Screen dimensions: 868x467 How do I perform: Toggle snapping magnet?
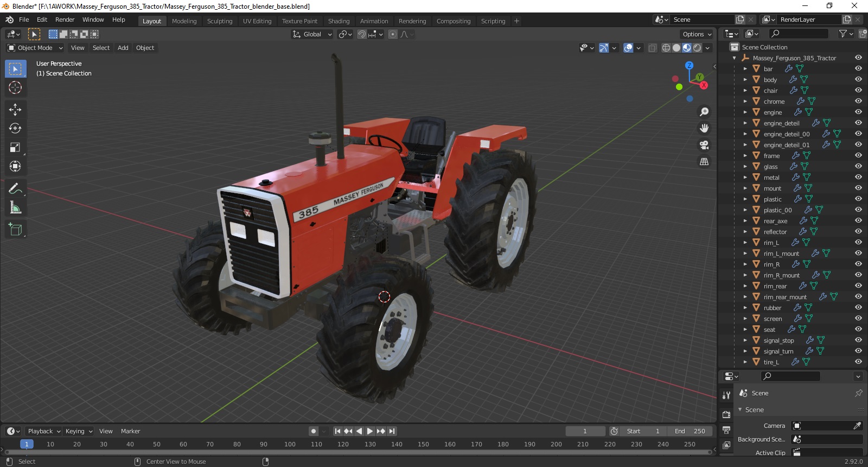point(362,34)
